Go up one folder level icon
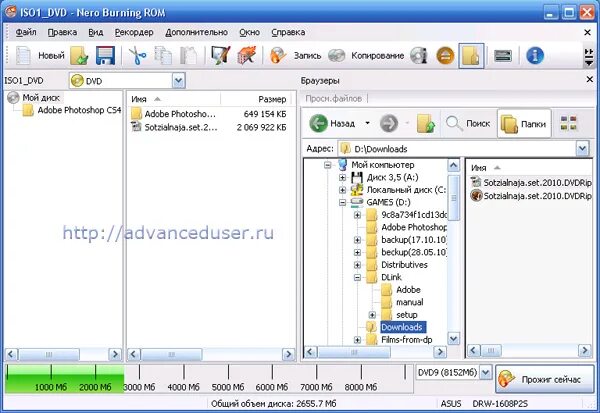Screen dimensions: 600x413 [x=426, y=123]
